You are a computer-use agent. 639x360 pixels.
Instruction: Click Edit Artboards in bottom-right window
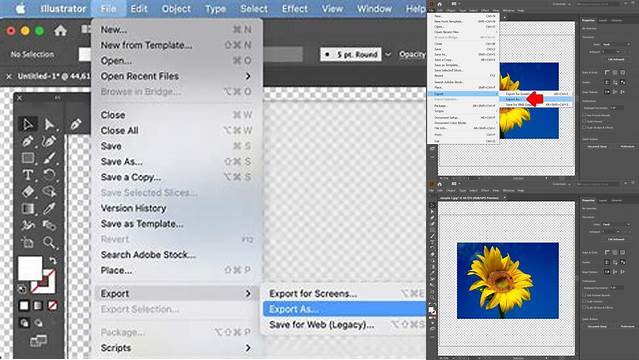616,240
